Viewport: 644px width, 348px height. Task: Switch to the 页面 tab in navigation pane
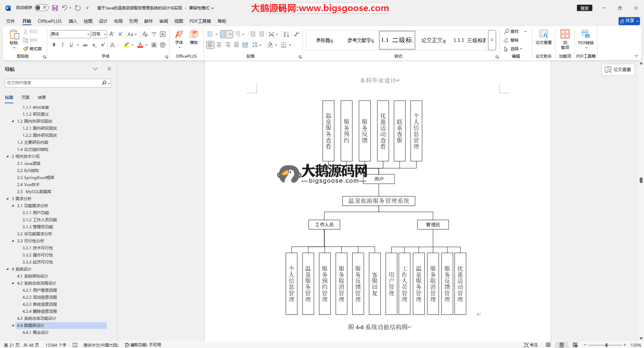25,98
